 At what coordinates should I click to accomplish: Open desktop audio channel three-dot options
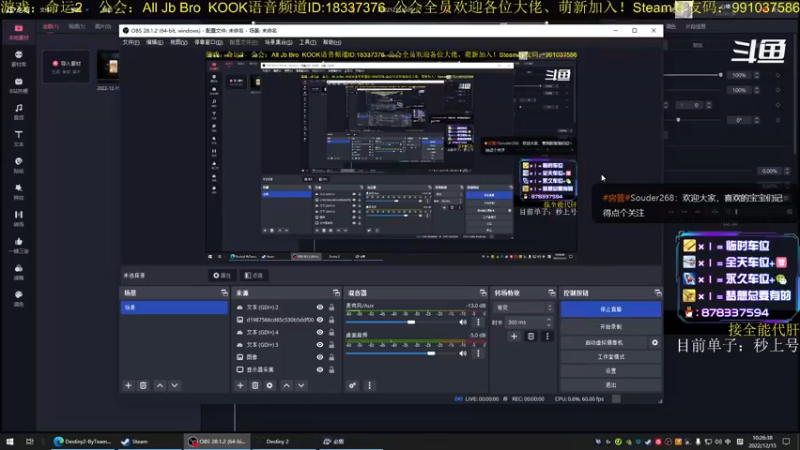click(x=478, y=353)
